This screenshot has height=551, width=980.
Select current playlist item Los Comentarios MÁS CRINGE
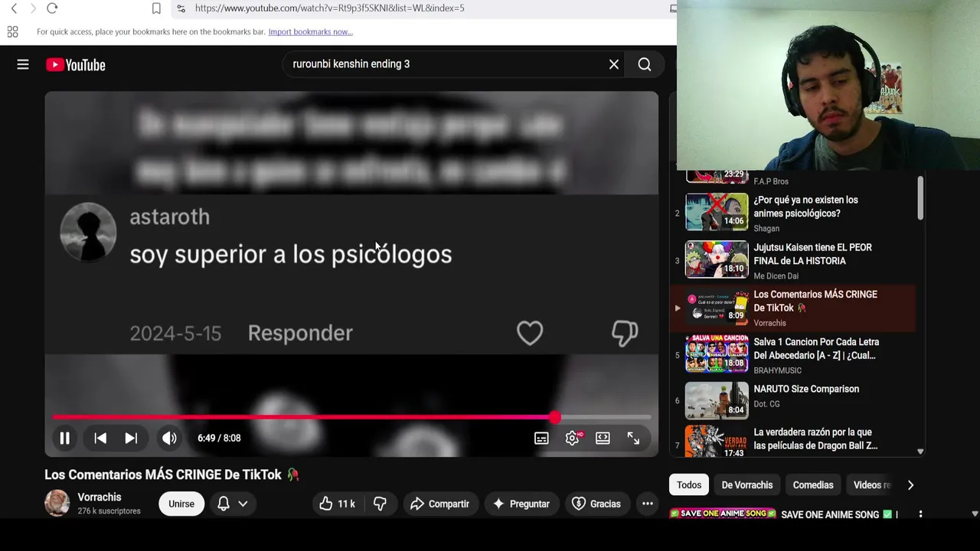click(792, 308)
